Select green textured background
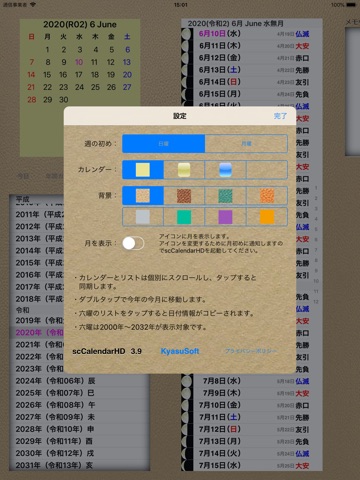The width and height of the screenshot is (360, 480). (x=225, y=196)
